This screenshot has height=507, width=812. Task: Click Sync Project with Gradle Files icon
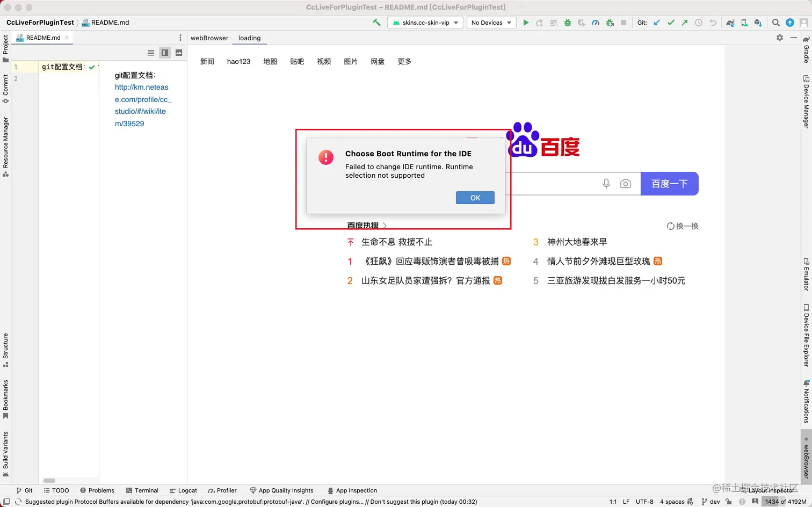click(x=730, y=23)
